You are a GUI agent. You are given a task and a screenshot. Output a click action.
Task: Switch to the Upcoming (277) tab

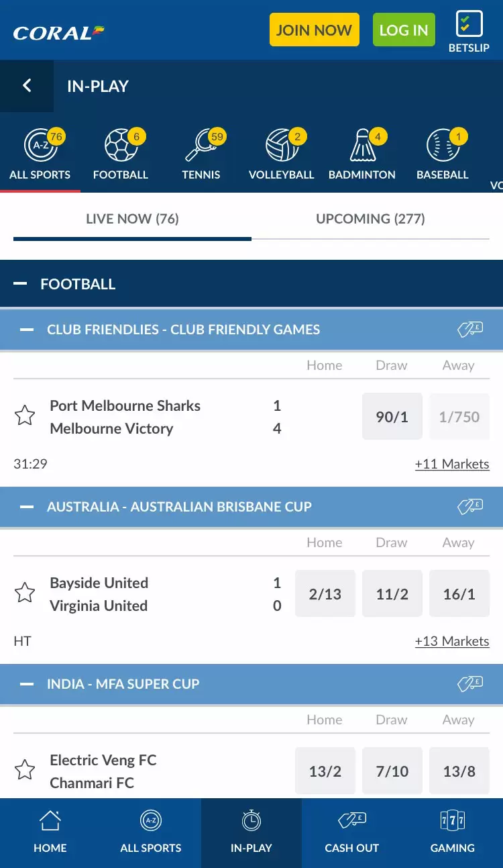pos(370,219)
